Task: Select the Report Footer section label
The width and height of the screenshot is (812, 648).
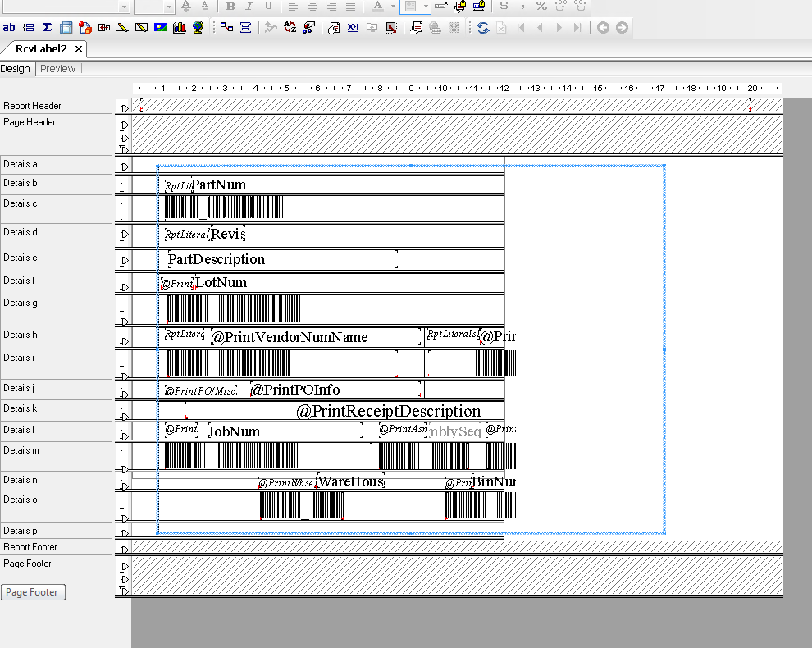Action: point(30,547)
